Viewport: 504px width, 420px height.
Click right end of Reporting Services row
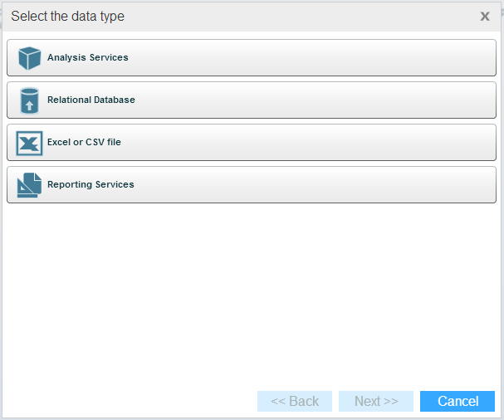click(473, 185)
